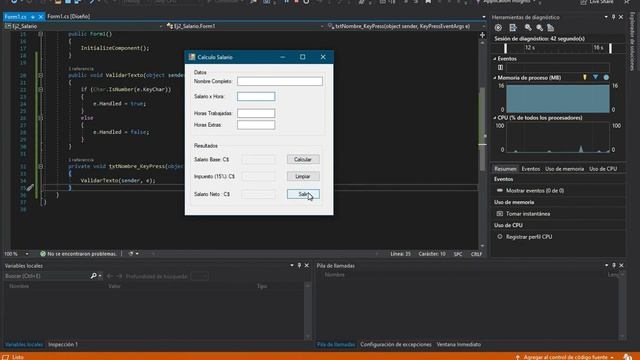Collapse the Eventos section in diagnostics
Screen dimensions: 640x360
coord(495,59)
